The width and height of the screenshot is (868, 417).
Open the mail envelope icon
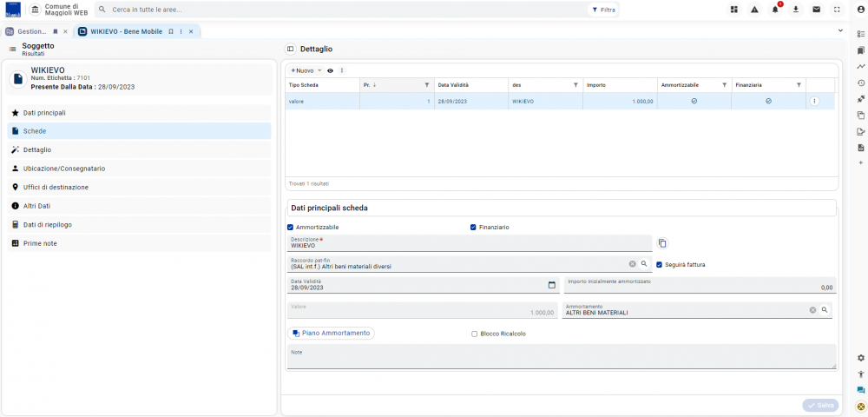816,10
